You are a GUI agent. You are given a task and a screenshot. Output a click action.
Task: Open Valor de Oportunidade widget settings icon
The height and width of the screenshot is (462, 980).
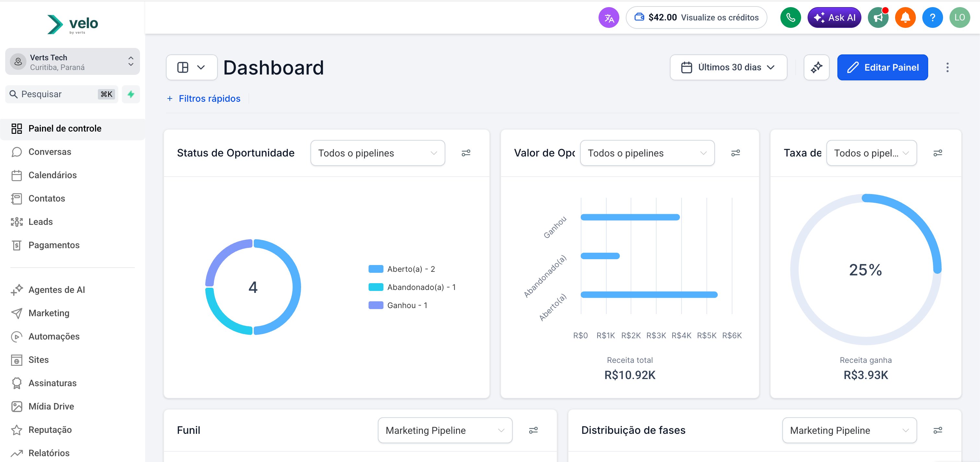coord(736,153)
